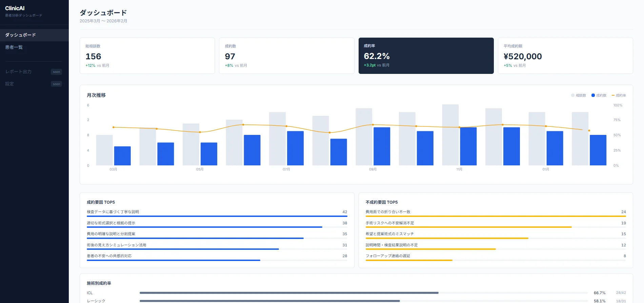This screenshot has width=644, height=303.
Task: Open the 患者一覧 page in sidebar
Action: point(14,47)
